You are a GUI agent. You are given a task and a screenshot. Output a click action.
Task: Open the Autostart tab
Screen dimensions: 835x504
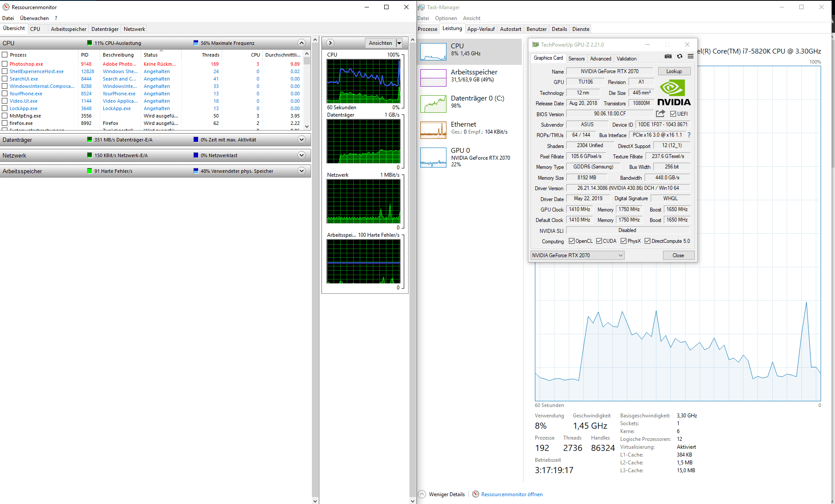510,29
